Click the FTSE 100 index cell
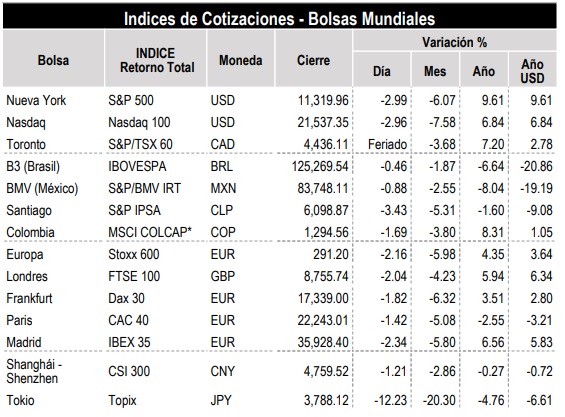 tap(134, 276)
